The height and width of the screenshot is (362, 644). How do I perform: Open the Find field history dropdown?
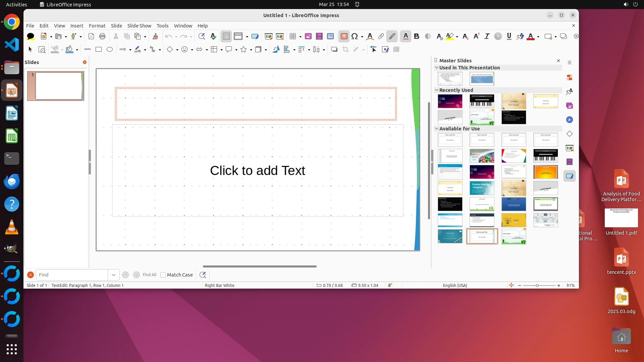pos(114,275)
